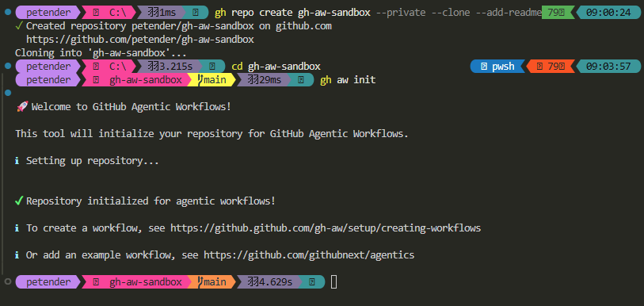
Task: Click the petender segment on the gh repo create line
Action: 48,13
